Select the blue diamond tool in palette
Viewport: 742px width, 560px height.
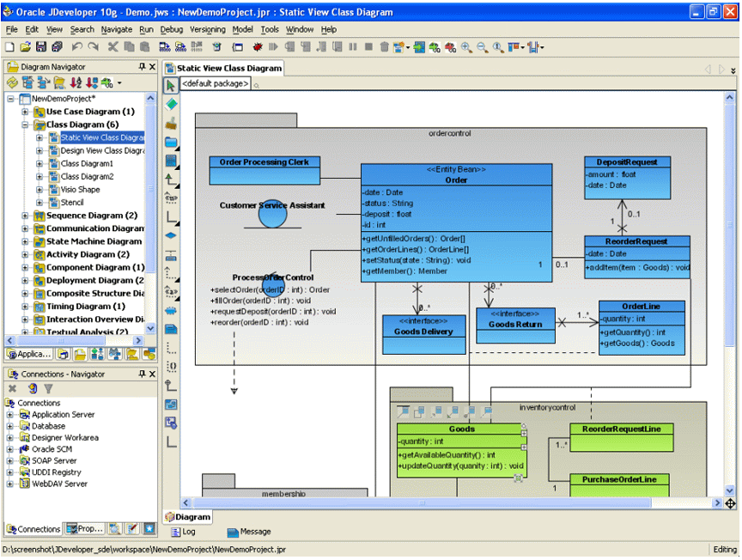pos(171,235)
